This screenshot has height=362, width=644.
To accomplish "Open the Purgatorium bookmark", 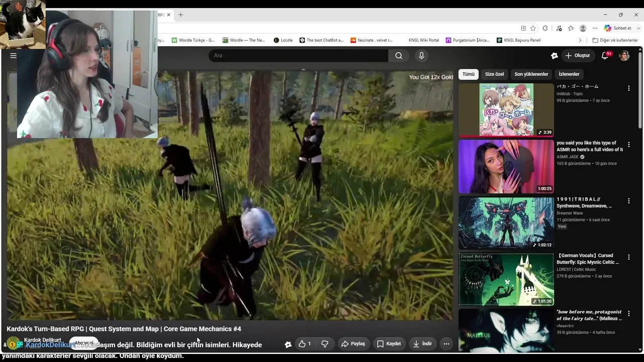I will coord(467,40).
